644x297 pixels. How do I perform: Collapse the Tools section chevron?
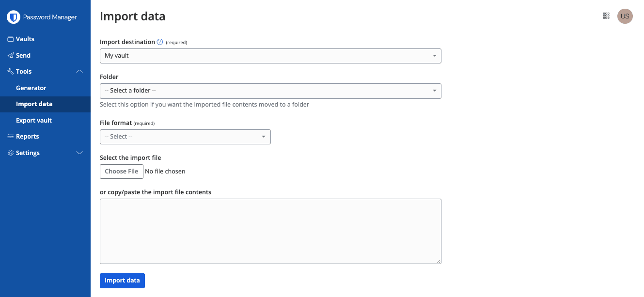click(x=79, y=71)
